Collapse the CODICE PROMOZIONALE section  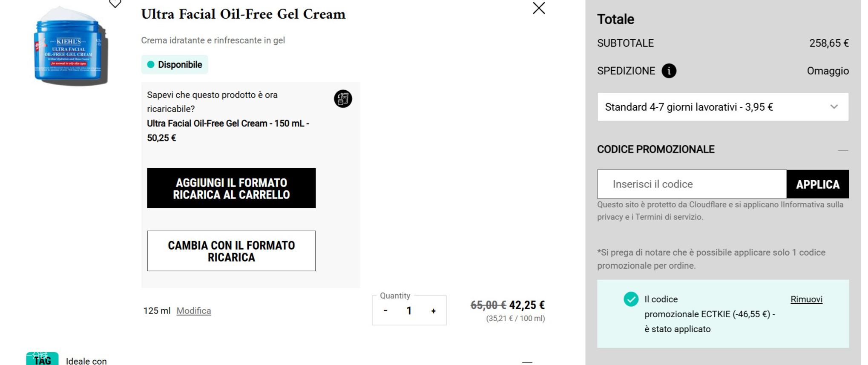pyautogui.click(x=843, y=150)
